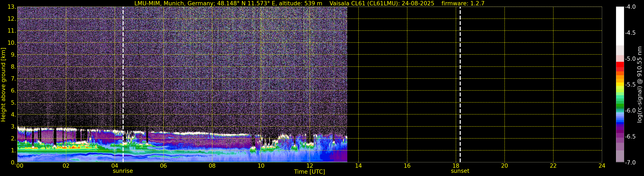The width and height of the screenshot is (644, 176).
Task: Click the colorbar label 'log(rc-signal) @ 910.55 nm'
Action: point(639,85)
